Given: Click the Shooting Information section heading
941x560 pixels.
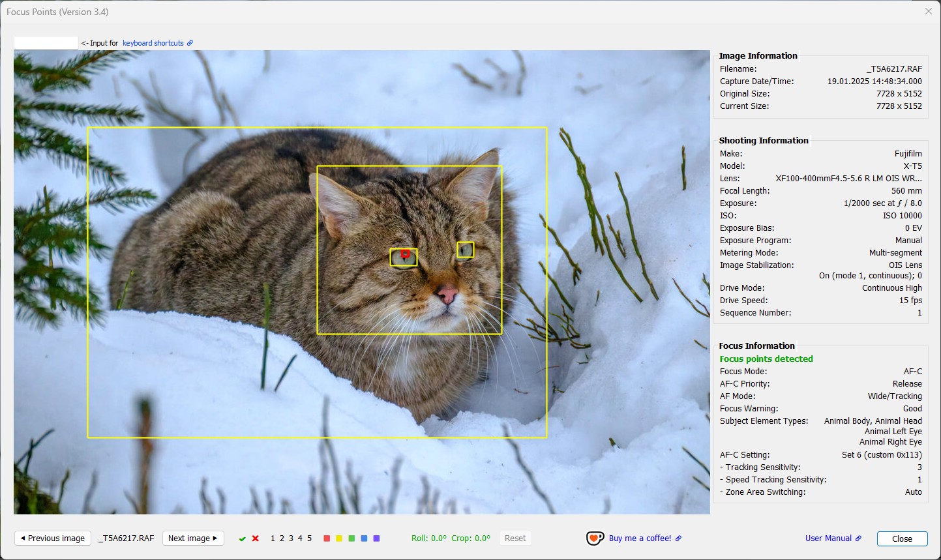Looking at the screenshot, I should pos(764,141).
